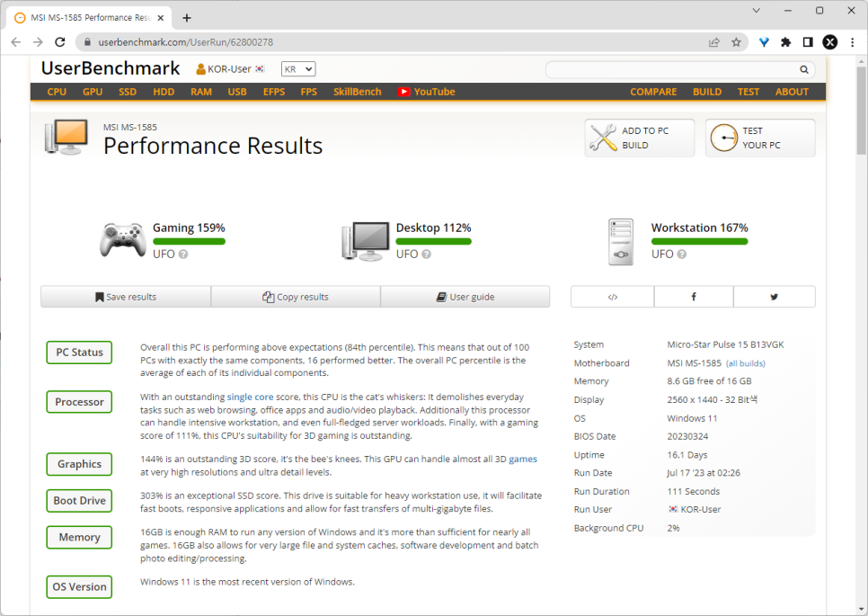The width and height of the screenshot is (868, 616).
Task: Open the games link in Graphics text
Action: [x=523, y=460]
